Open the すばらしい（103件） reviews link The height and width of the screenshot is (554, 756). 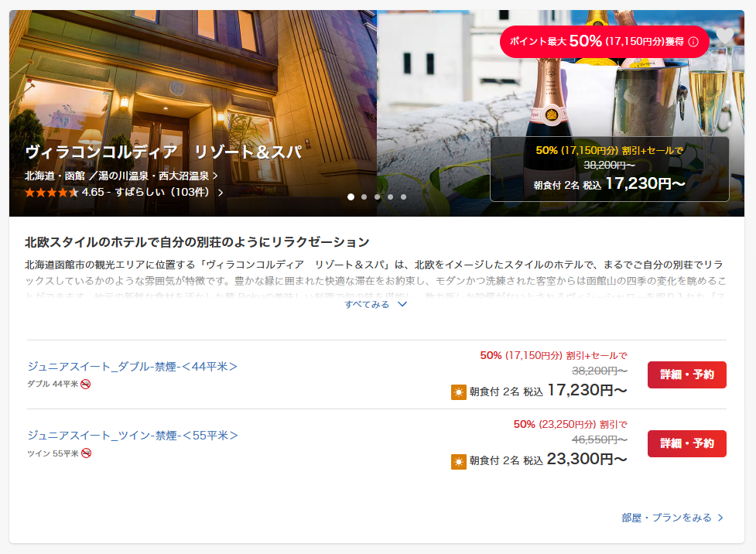click(x=169, y=193)
